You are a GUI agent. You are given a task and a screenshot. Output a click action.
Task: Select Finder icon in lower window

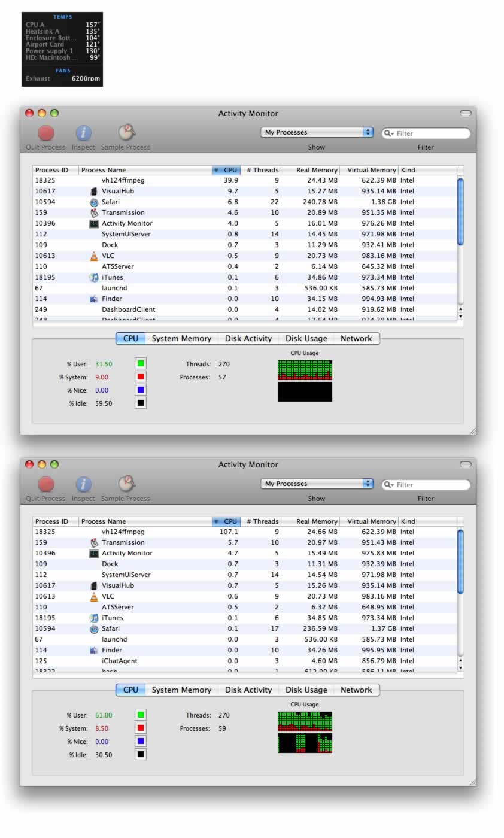pyautogui.click(x=93, y=650)
